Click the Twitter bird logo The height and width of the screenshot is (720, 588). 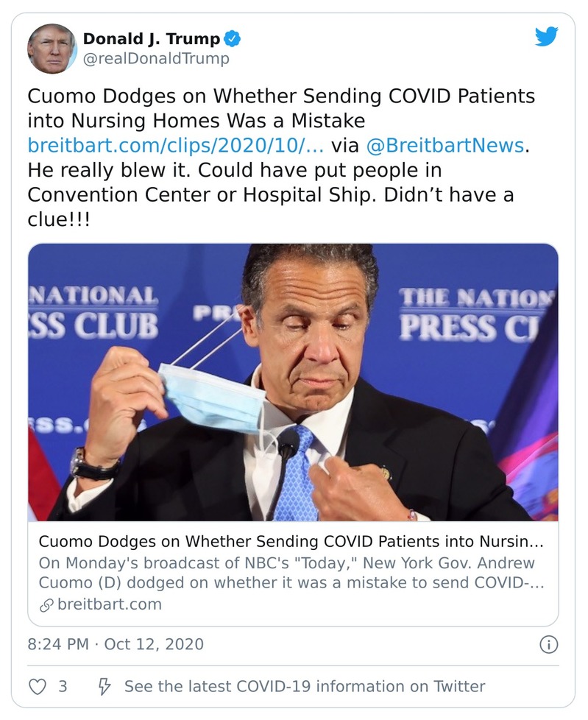pos(546,37)
